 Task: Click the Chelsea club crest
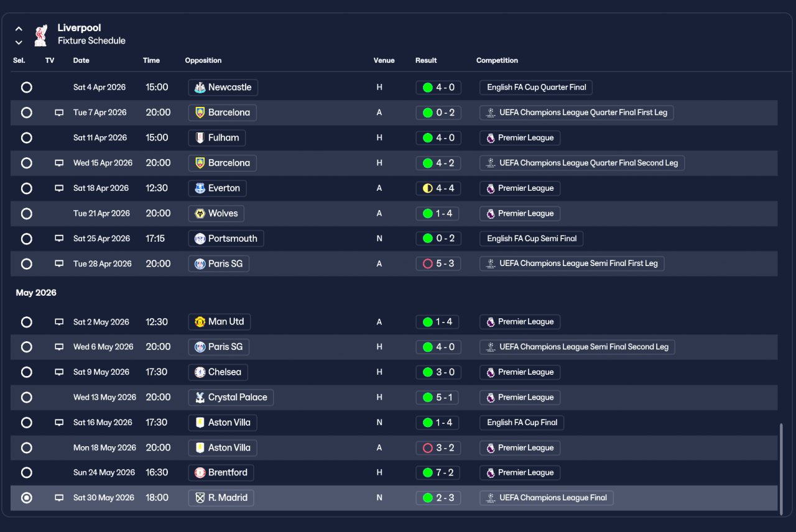[x=200, y=372]
